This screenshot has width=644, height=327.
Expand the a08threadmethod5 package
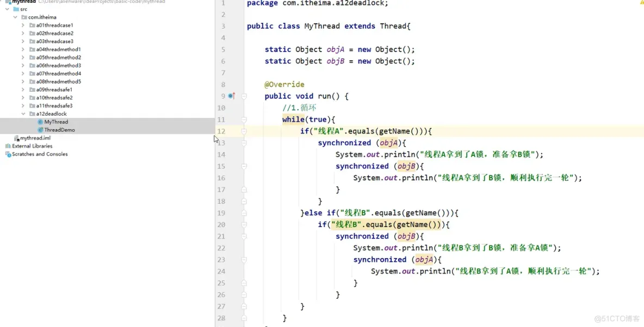(x=23, y=81)
